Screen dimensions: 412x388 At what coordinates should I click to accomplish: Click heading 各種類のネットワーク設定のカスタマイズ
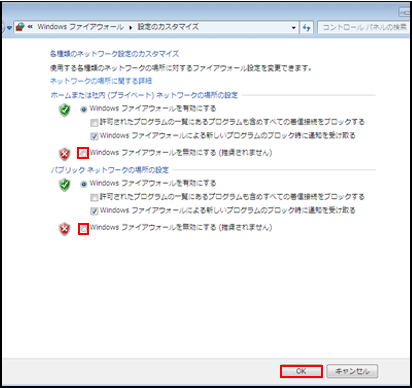(114, 54)
